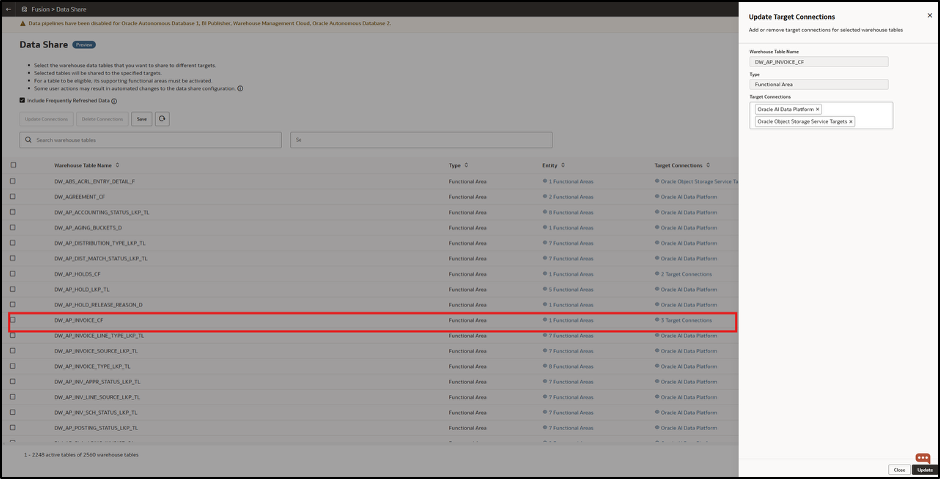Open the filter box beside warehouse tables search
This screenshot has width=940, height=480.
(421, 140)
